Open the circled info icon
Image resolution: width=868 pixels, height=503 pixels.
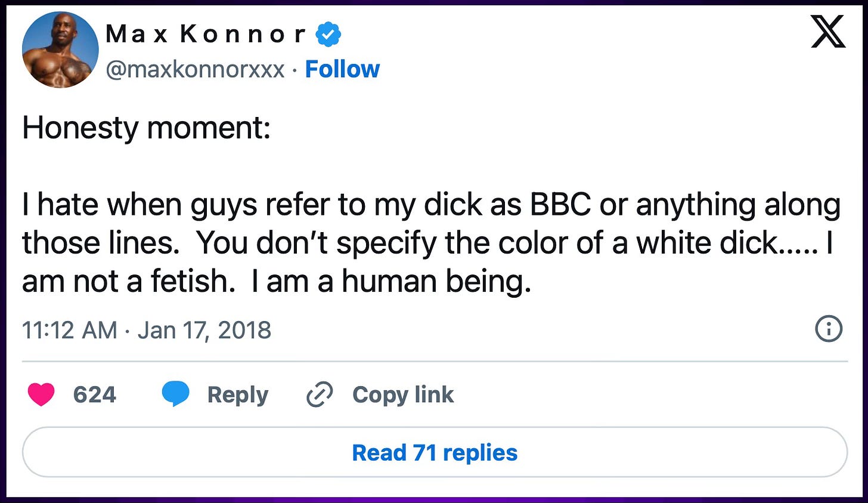pyautogui.click(x=829, y=329)
